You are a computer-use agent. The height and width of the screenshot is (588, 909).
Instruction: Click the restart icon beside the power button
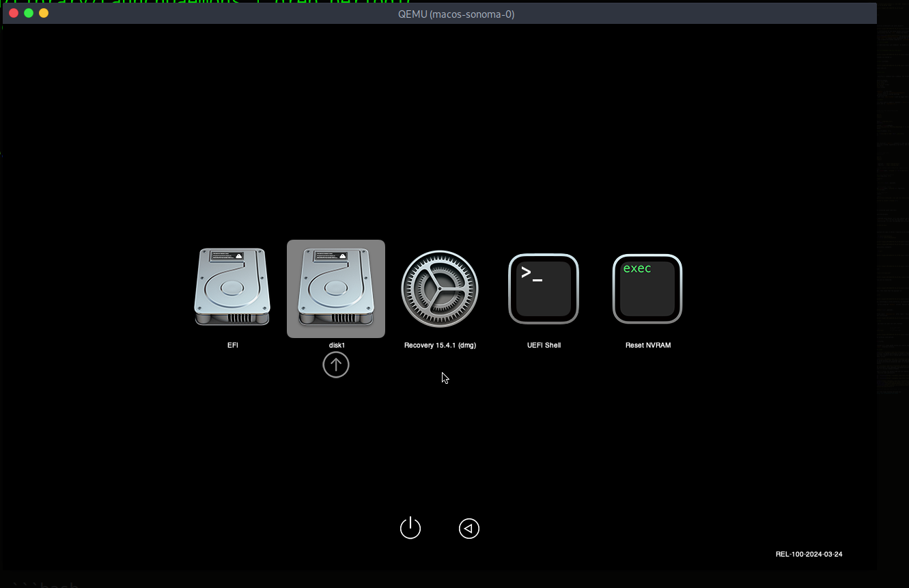click(469, 529)
